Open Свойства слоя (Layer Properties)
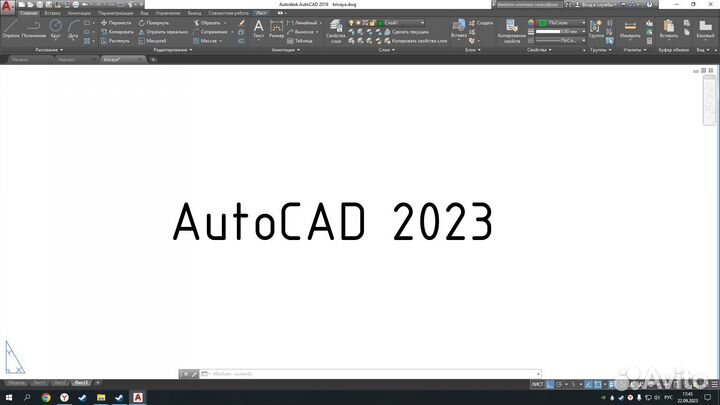 (336, 31)
